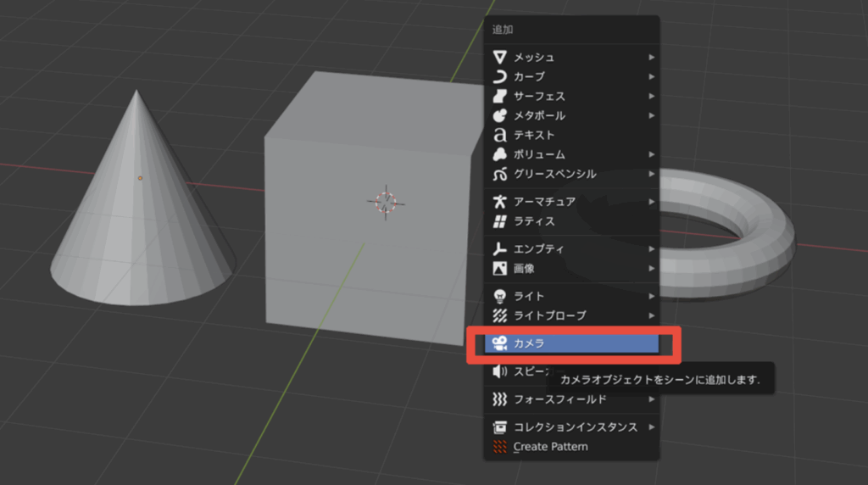Click the Mesh (メッシュ) triangle icon
The image size is (868, 485).
tap(500, 57)
